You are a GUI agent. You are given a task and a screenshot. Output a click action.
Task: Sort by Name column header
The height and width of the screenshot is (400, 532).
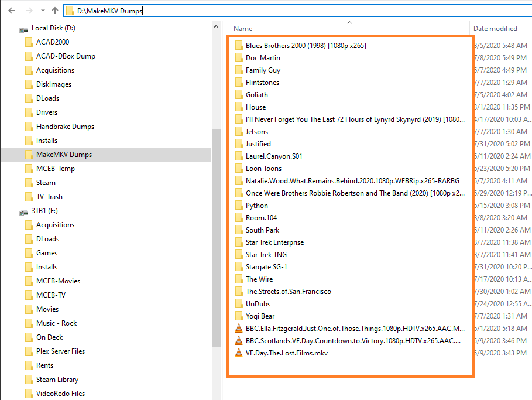pos(243,29)
